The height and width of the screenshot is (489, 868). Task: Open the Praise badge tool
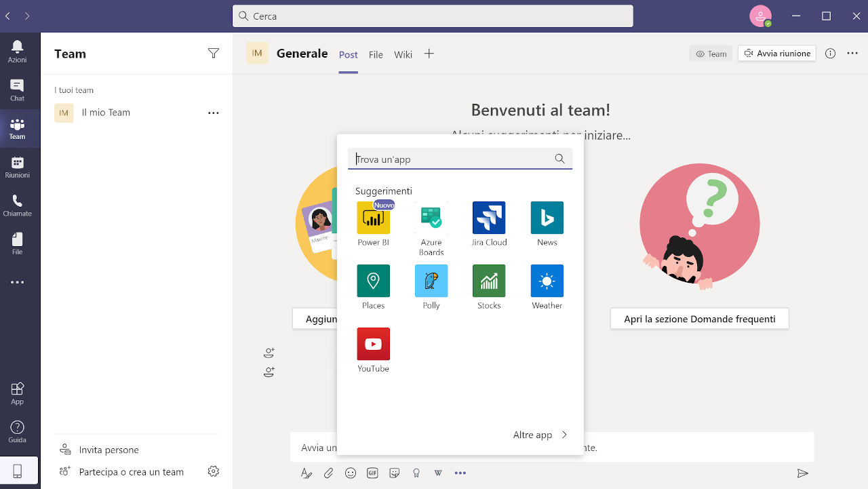point(416,473)
